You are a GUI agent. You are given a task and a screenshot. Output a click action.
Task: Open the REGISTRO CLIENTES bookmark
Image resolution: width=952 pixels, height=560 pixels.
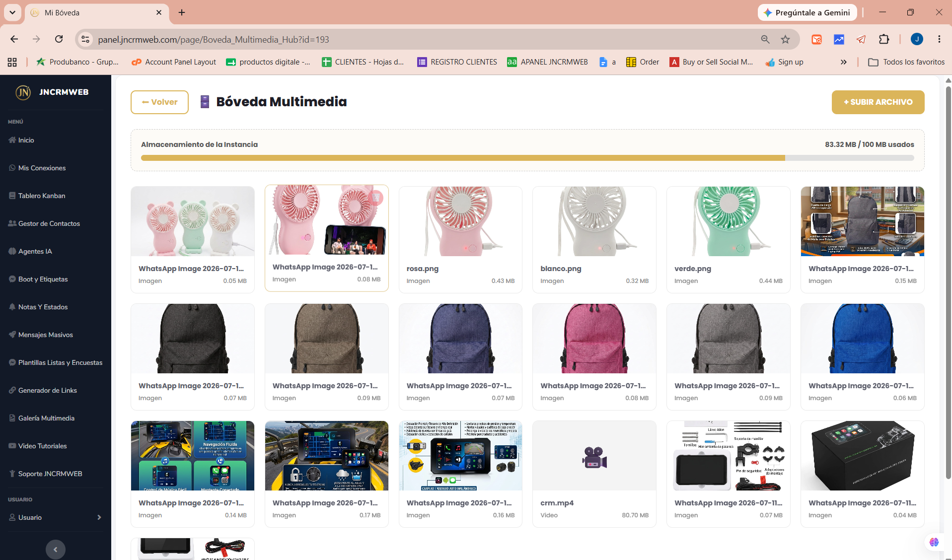point(457,62)
